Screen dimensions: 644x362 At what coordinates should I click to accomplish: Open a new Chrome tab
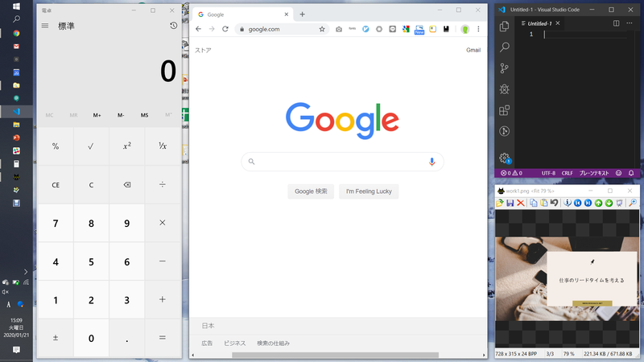click(x=303, y=14)
